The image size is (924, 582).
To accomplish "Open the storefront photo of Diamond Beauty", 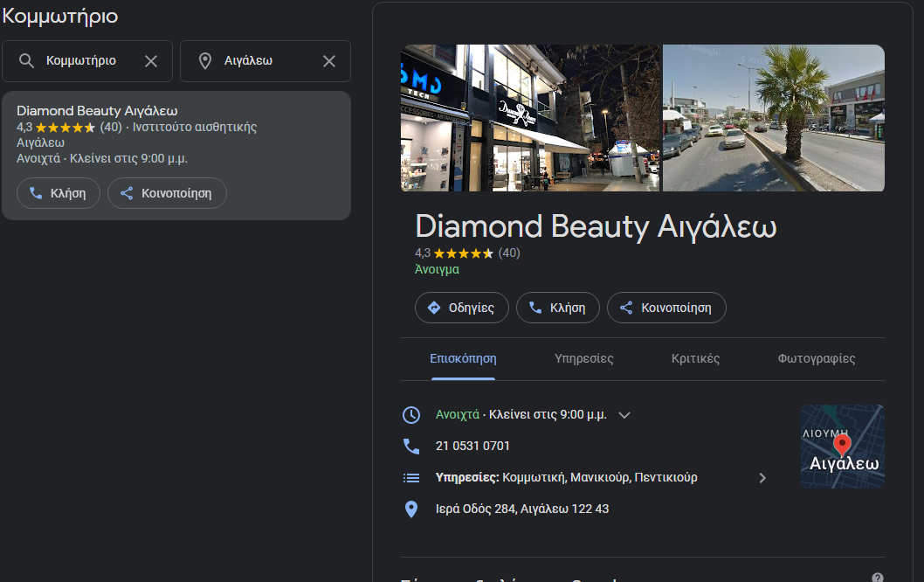I will pos(530,118).
